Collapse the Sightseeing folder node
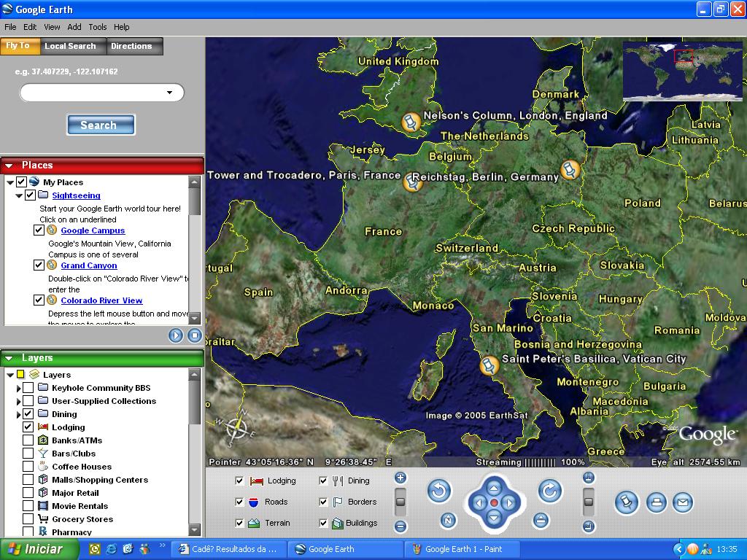This screenshot has width=747, height=560. [x=18, y=195]
